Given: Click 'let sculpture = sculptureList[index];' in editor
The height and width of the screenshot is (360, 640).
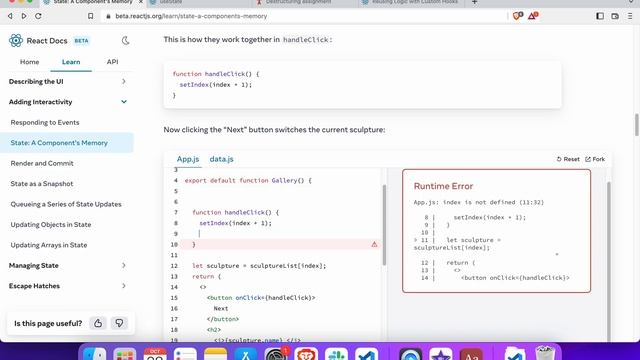Looking at the screenshot, I should pos(259,266).
